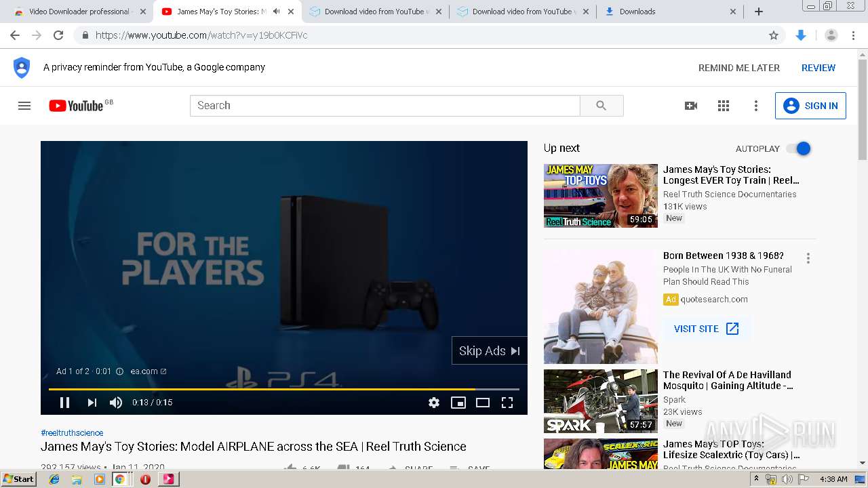Screen dimensions: 868x488
Task: Open the YouTube apps grid icon
Action: (x=724, y=106)
